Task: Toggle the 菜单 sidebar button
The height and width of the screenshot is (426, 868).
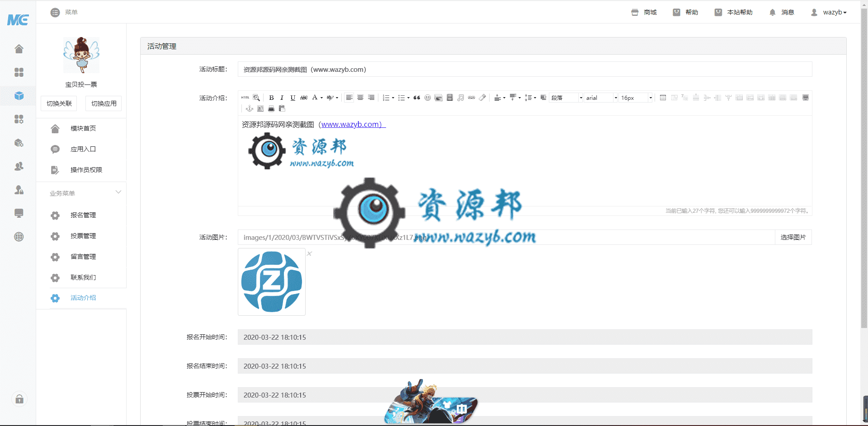Action: pyautogui.click(x=64, y=12)
